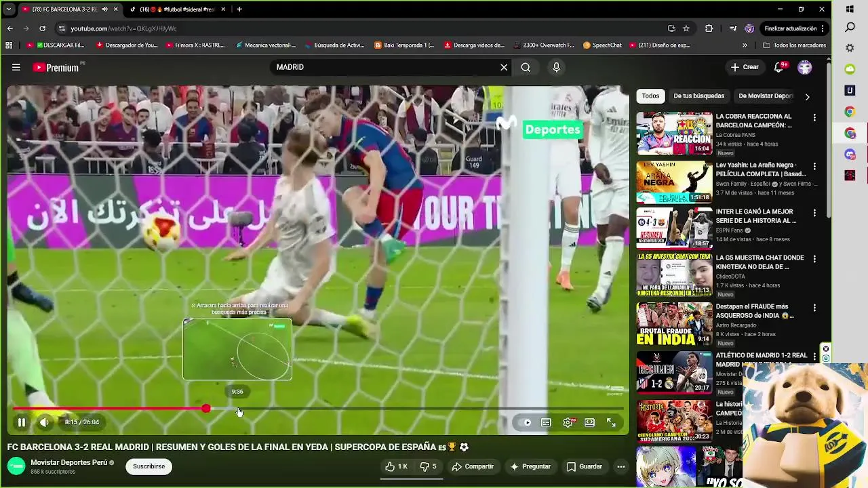This screenshot has width=868, height=488.
Task: Open INTER LE GANÓ LA MEJOR SERIE thumbnail
Action: coord(674,228)
